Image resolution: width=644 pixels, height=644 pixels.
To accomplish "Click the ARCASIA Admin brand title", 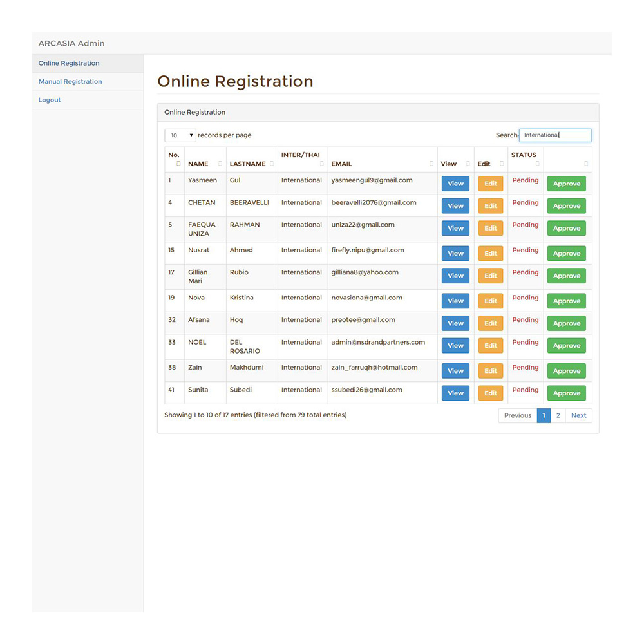I will pyautogui.click(x=71, y=43).
